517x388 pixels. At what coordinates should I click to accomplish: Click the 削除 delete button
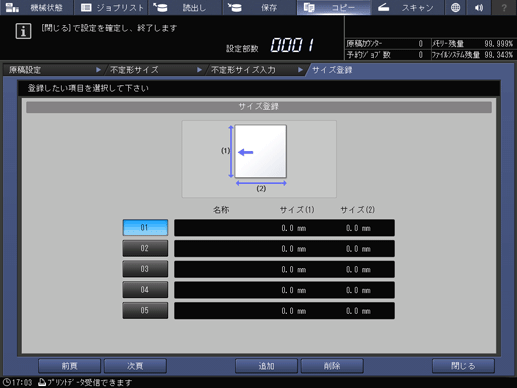(332, 366)
